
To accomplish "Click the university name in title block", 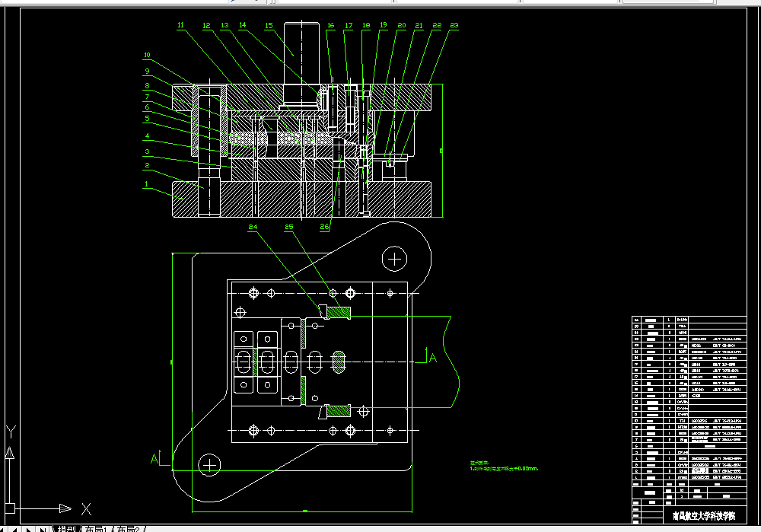I will 704,515.
